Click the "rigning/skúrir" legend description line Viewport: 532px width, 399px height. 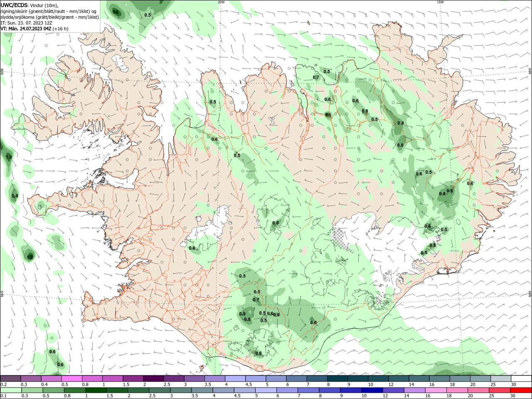[49, 11]
